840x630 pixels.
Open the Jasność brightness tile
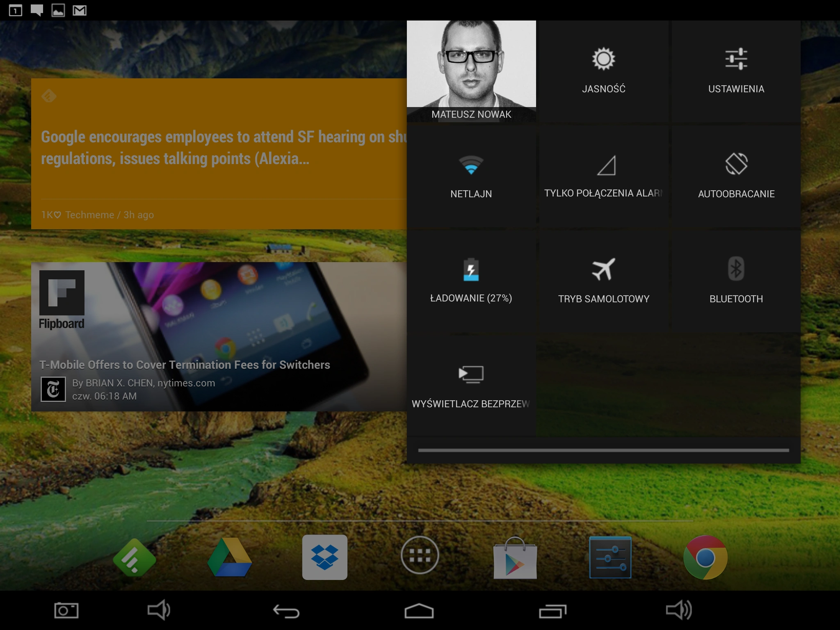point(603,71)
